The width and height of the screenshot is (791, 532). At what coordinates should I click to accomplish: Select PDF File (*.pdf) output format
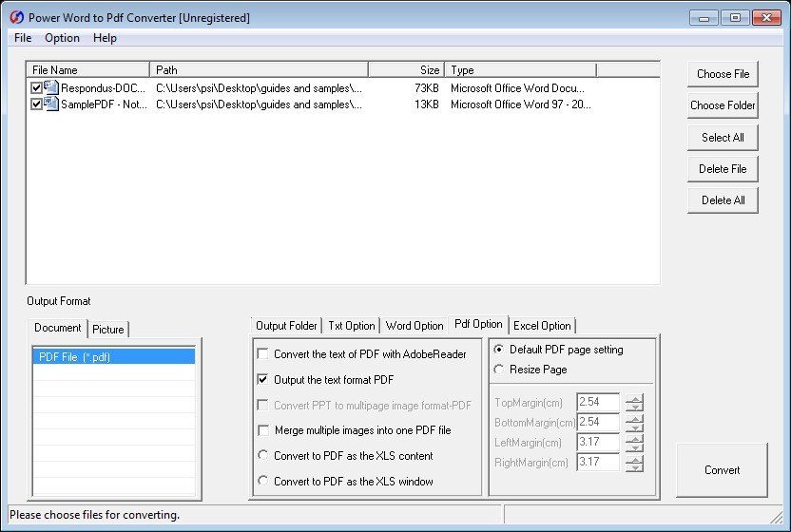(114, 356)
